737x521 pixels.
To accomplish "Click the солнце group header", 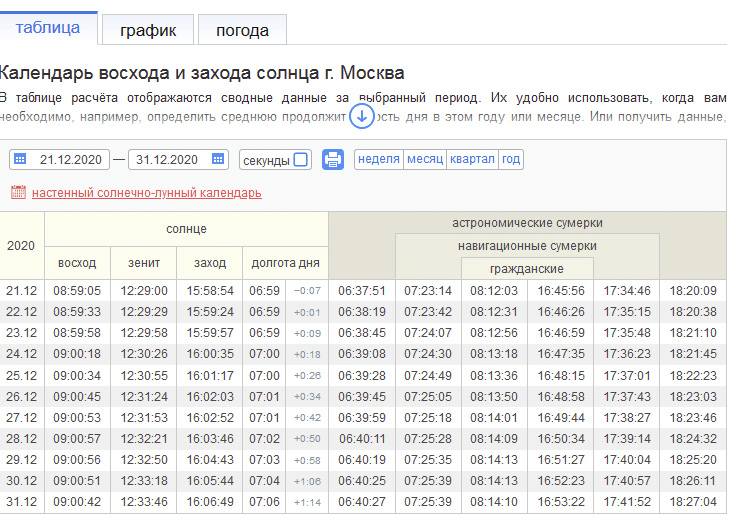I will pos(187,229).
